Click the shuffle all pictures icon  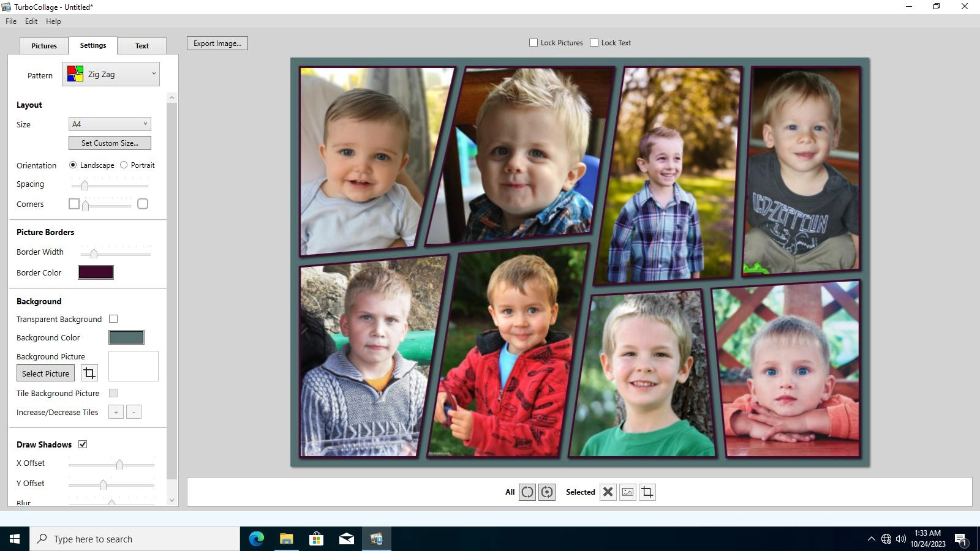(x=527, y=492)
